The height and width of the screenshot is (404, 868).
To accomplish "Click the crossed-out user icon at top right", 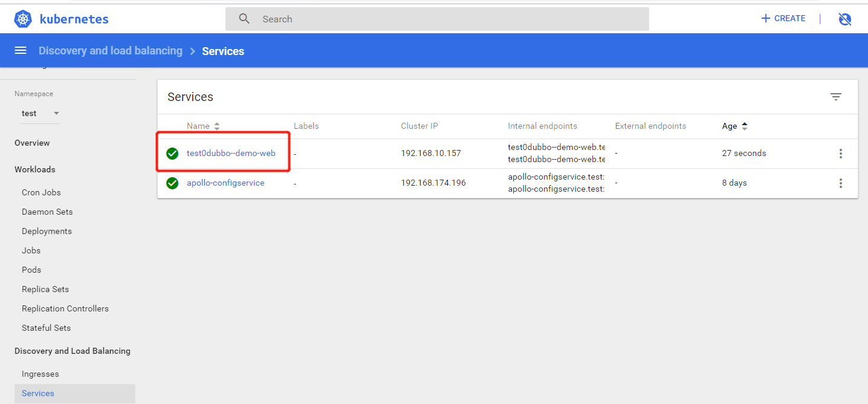I will tap(845, 19).
